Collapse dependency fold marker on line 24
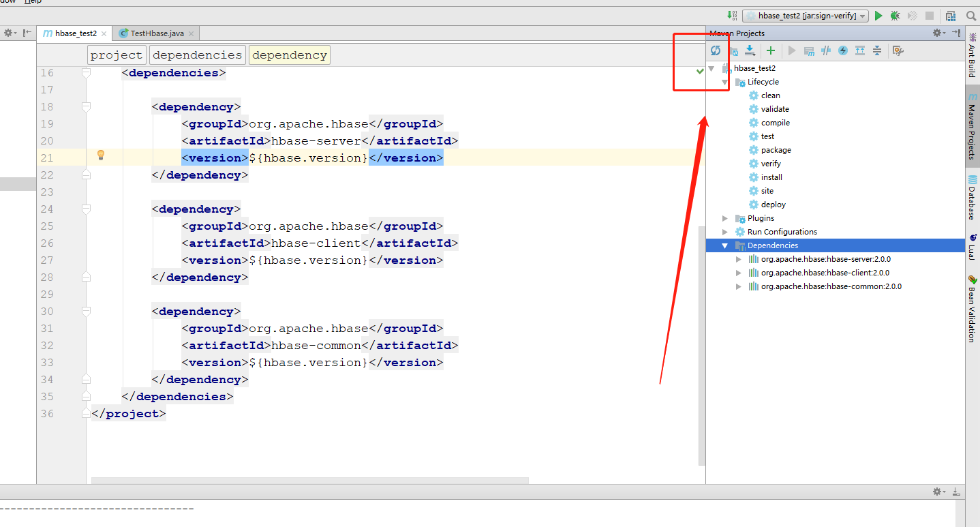 (86, 209)
